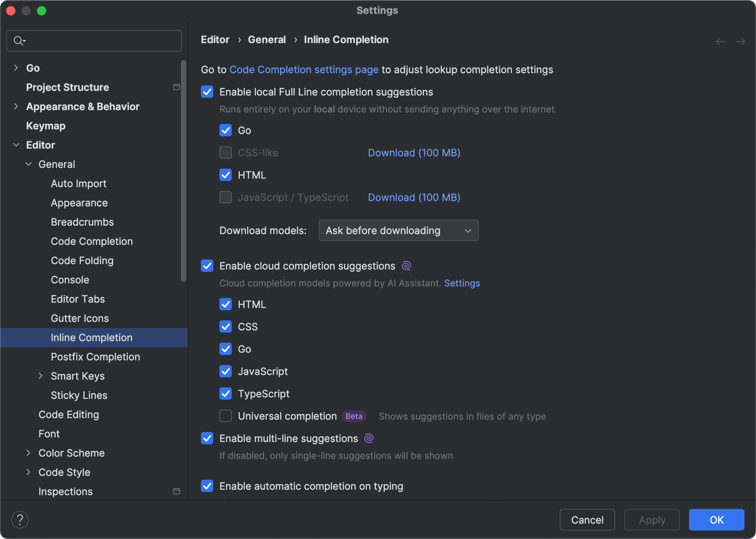The image size is (756, 539).
Task: Click the Settings link under cloud completion
Action: coord(462,283)
